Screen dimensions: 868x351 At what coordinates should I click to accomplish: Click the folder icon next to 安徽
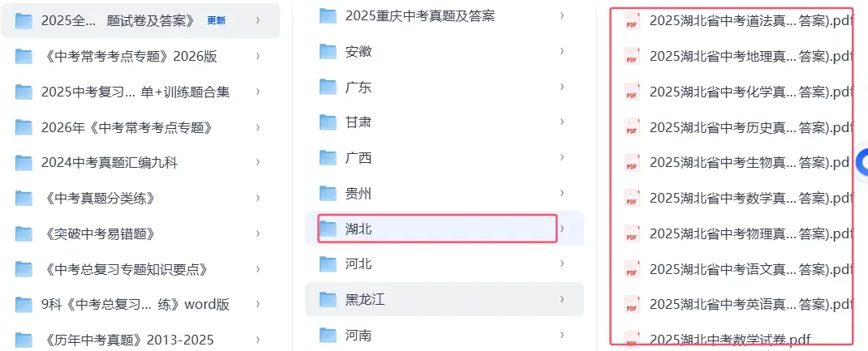click(329, 51)
